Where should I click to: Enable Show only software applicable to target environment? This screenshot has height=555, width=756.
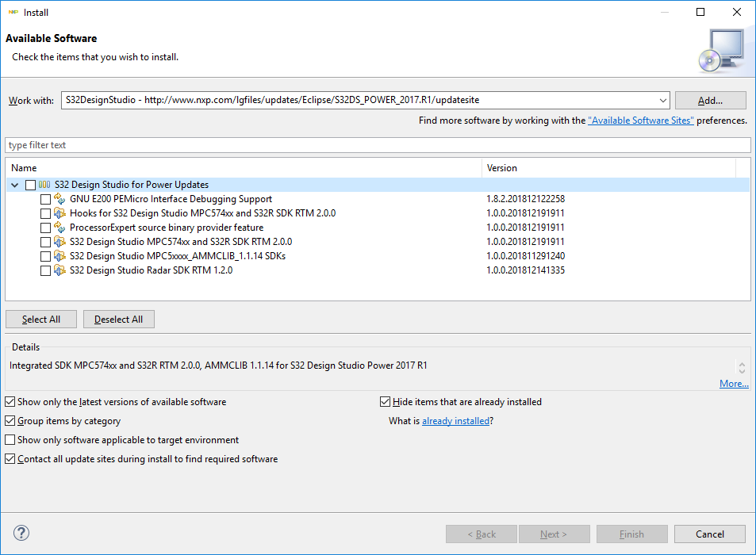pos(10,440)
